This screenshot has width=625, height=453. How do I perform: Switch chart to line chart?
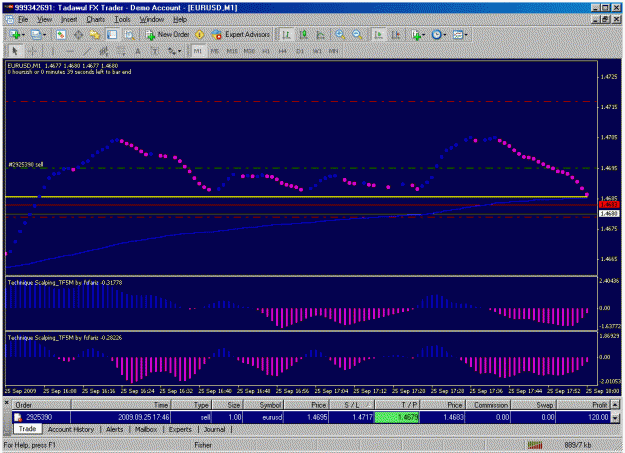point(320,35)
